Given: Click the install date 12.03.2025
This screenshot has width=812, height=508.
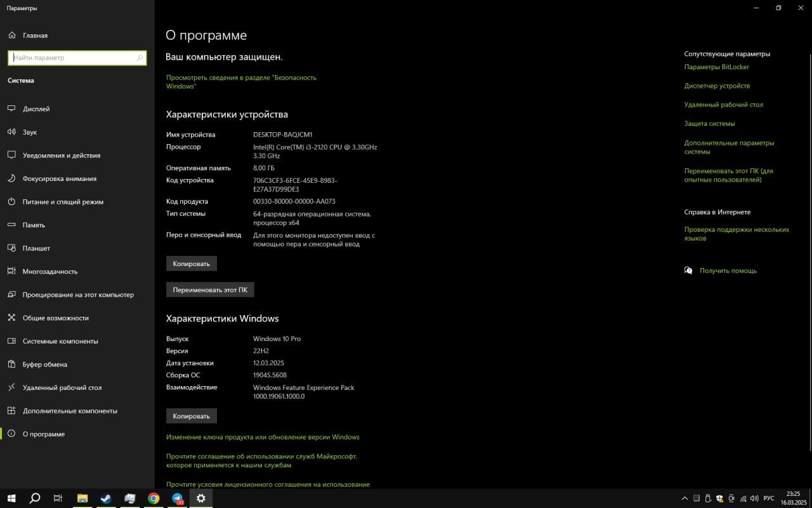Looking at the screenshot, I should 269,363.
